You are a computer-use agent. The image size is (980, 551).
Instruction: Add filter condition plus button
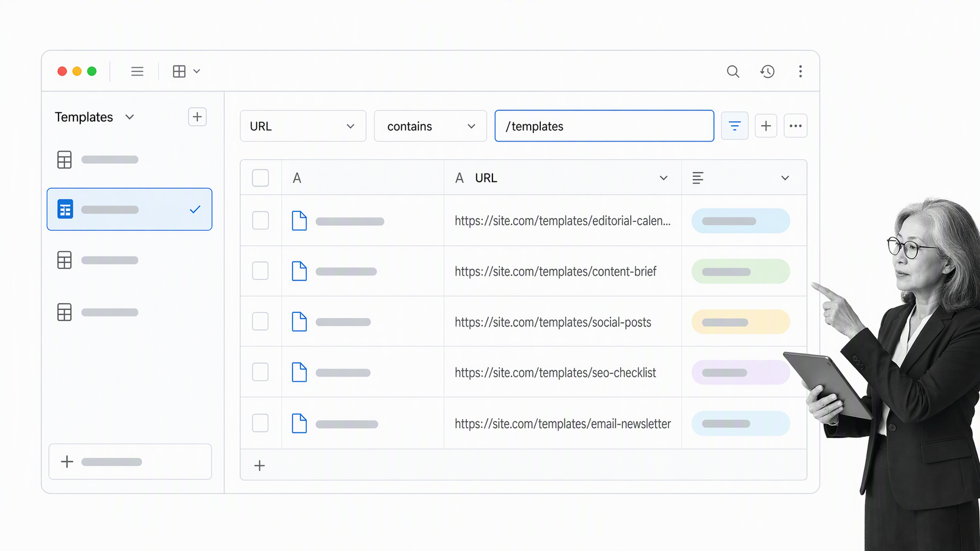766,126
